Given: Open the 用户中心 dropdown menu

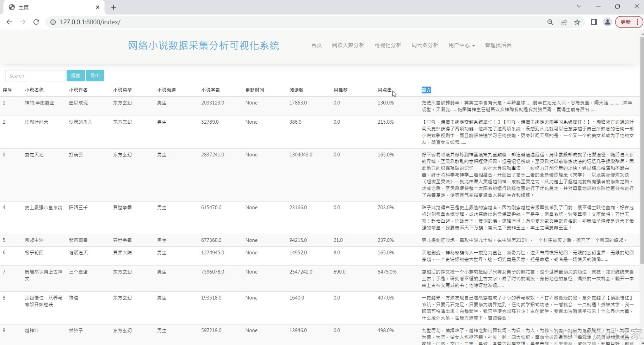Looking at the screenshot, I should 461,45.
